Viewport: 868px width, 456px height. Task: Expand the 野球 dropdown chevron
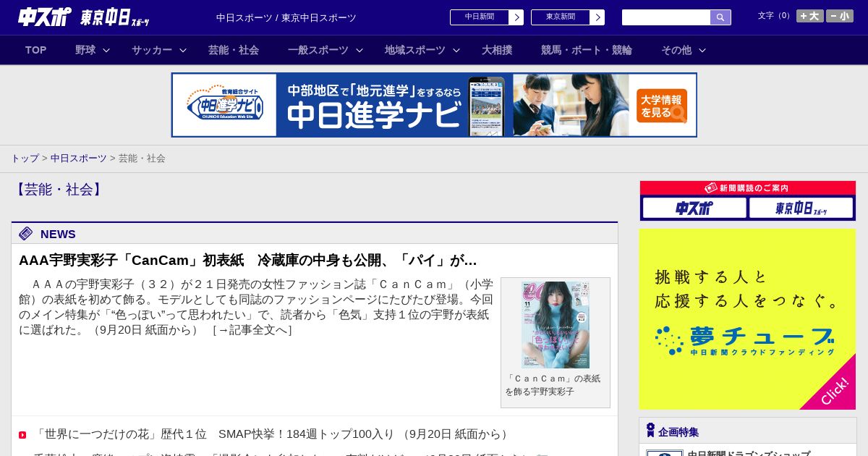pyautogui.click(x=106, y=50)
